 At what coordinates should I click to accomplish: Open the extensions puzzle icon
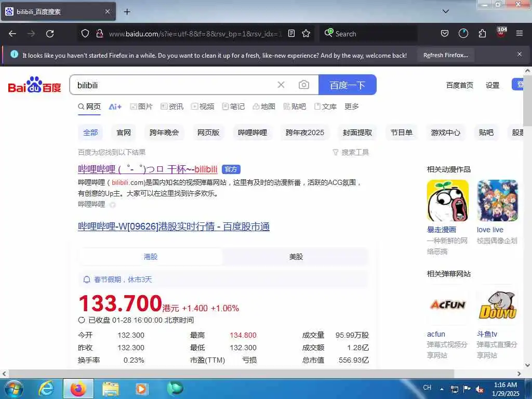482,33
